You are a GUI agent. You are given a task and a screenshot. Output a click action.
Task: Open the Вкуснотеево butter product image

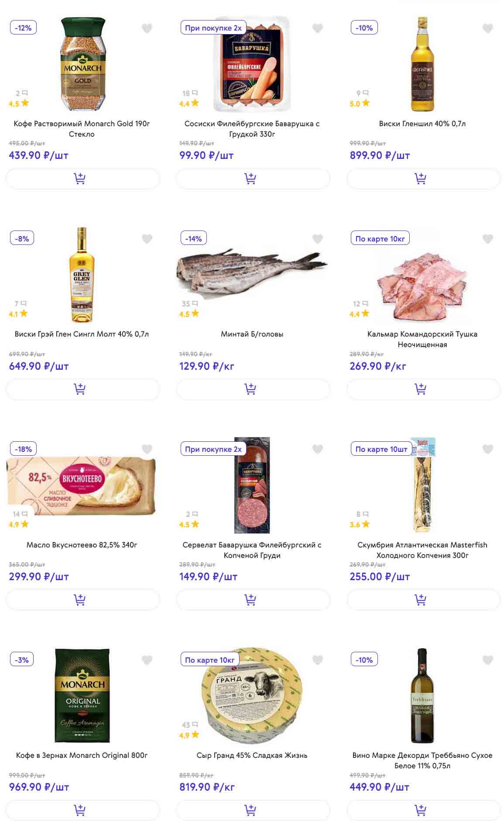(81, 485)
